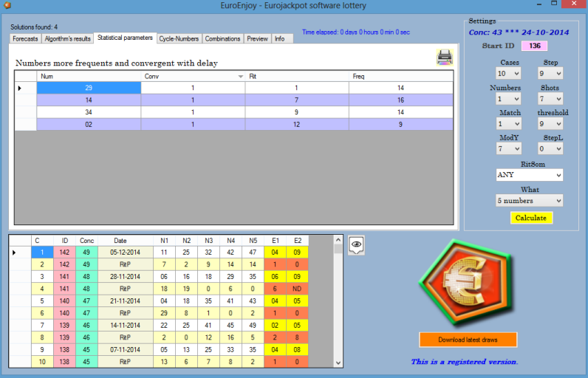Expand the Cases dropdown
Screen dimensions: 588x378
click(508, 73)
